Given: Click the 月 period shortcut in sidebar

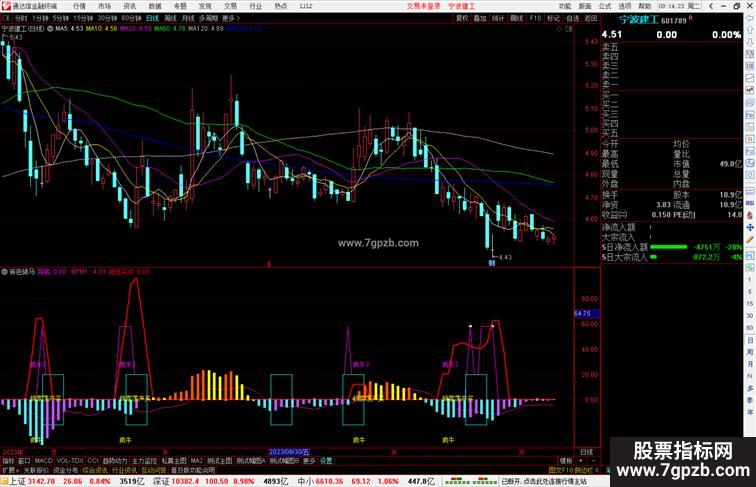Looking at the screenshot, I should (x=750, y=364).
